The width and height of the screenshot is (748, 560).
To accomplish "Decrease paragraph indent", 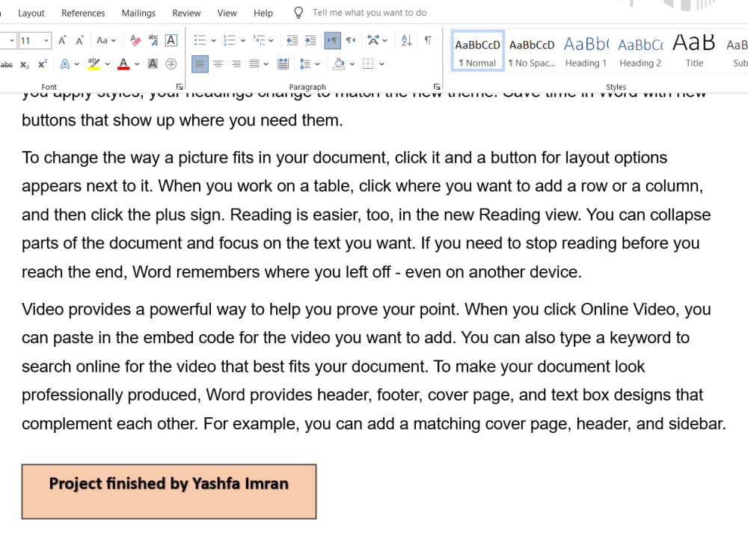I will pos(292,40).
